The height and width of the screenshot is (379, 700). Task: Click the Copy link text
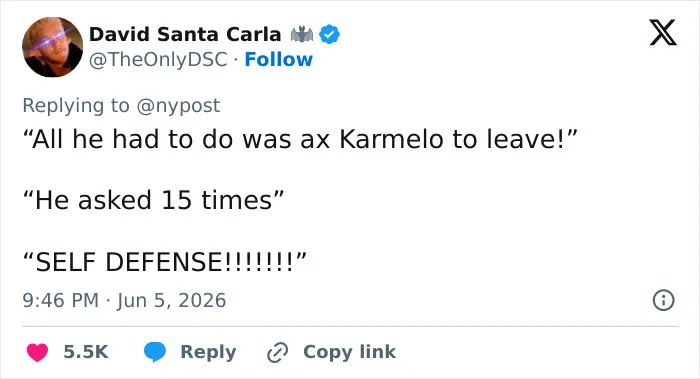tap(349, 352)
